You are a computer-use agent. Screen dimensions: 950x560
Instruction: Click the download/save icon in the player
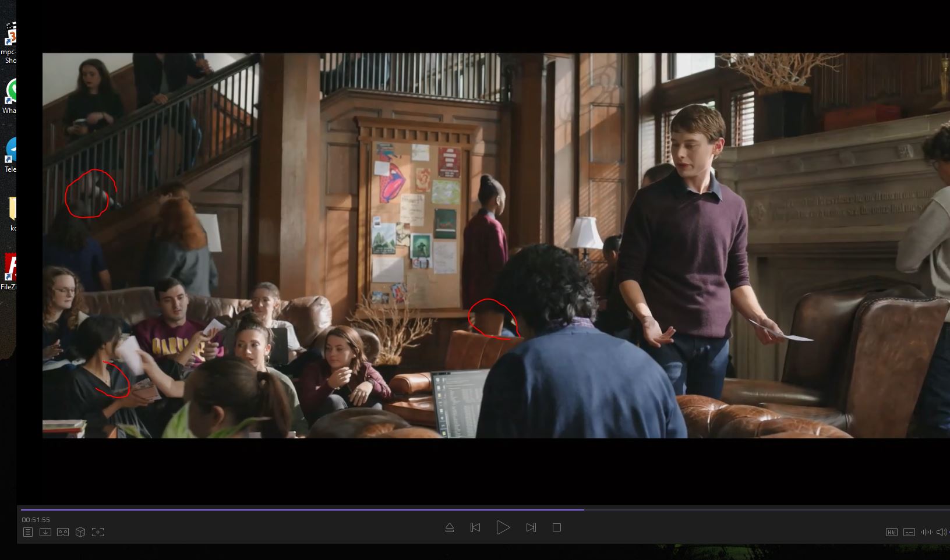(x=45, y=532)
